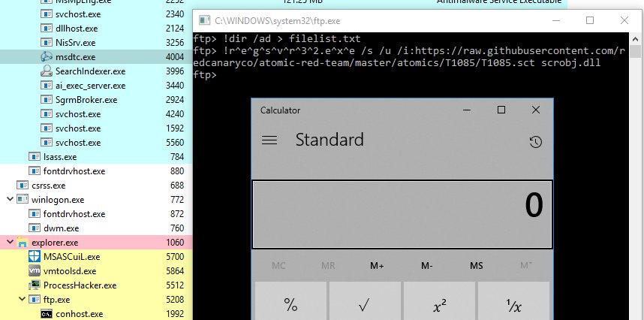This screenshot has width=644, height=320.
Task: Click the filelist.txt command line in ftp console
Action: pos(277,39)
